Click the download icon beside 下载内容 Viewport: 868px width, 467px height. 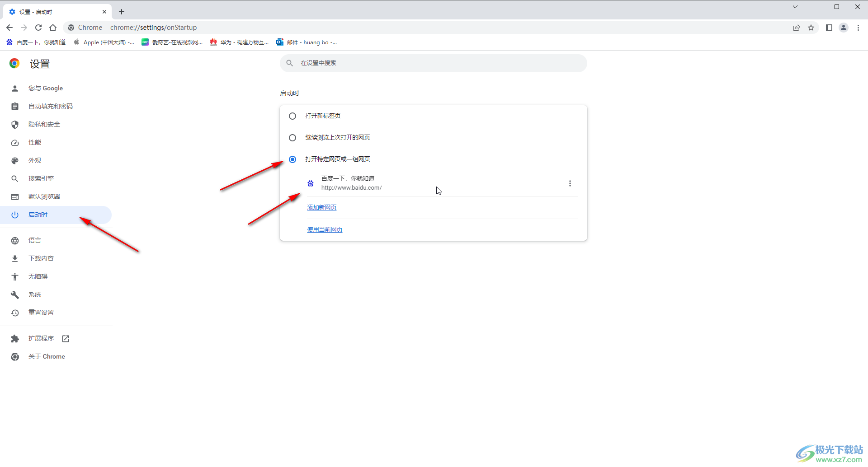[15, 259]
